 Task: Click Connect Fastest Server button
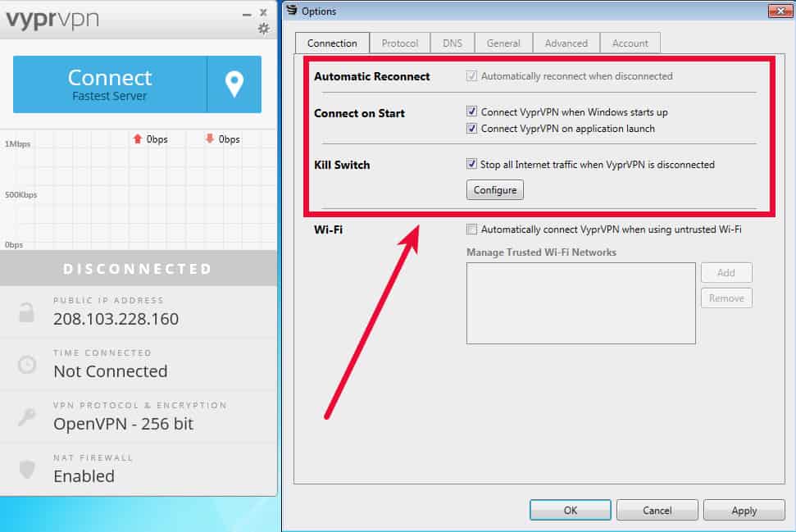point(110,84)
